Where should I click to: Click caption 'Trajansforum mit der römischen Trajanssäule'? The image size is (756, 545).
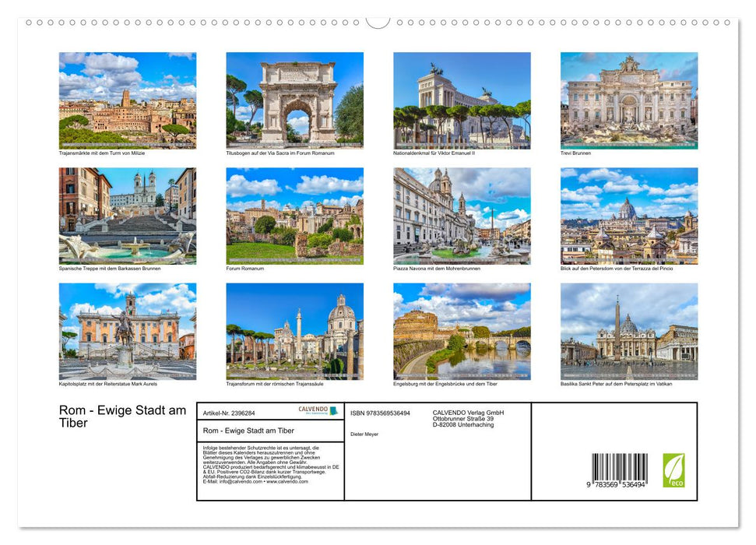275,384
